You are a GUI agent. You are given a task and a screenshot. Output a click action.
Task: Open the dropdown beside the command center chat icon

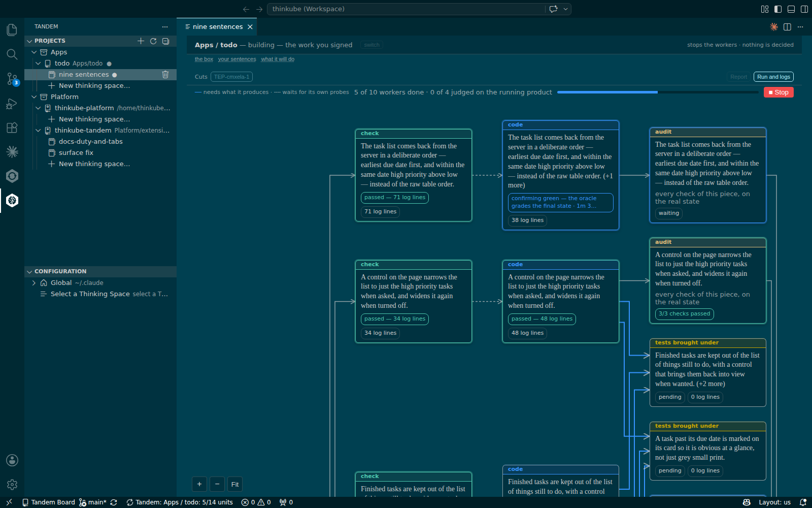[565, 9]
